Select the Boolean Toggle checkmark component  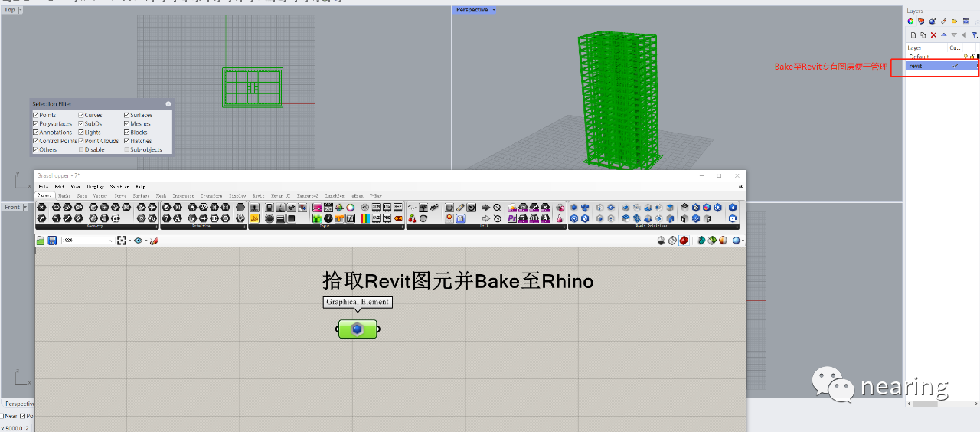point(291,208)
